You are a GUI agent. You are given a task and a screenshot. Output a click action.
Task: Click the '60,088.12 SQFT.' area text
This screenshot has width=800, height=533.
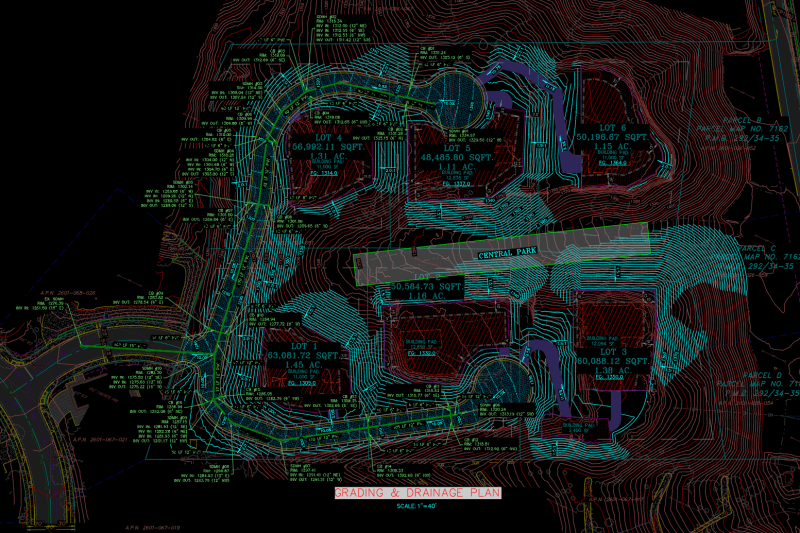(614, 361)
